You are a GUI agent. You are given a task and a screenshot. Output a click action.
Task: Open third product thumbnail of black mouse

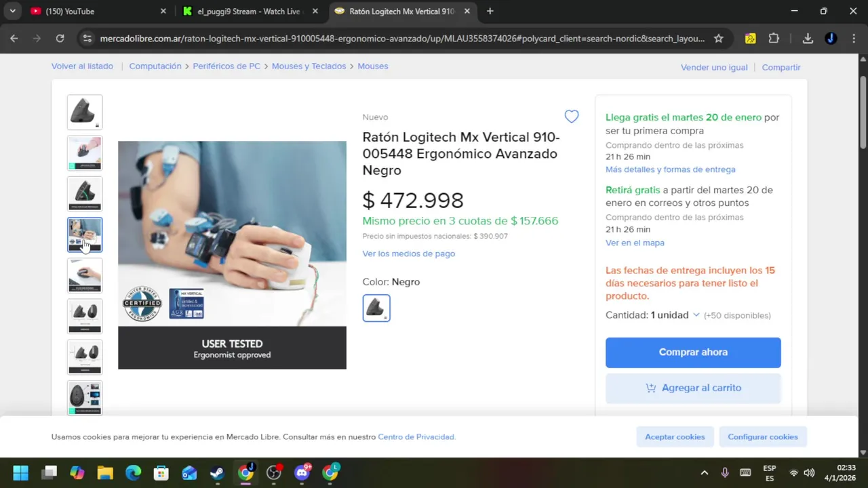tap(85, 194)
